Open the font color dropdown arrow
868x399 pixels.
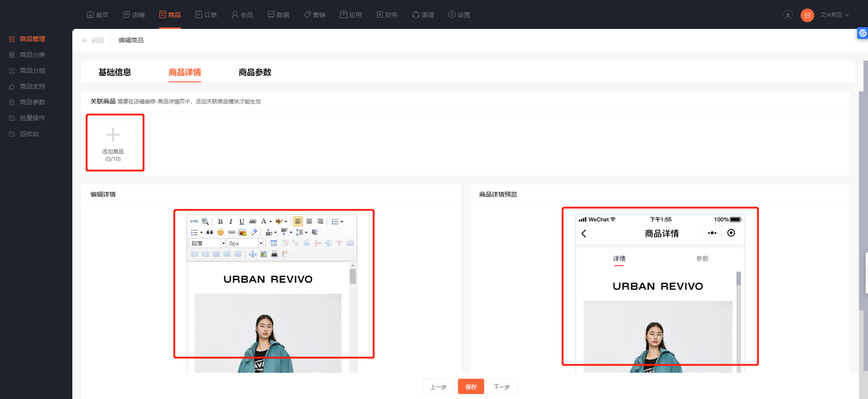tap(270, 221)
